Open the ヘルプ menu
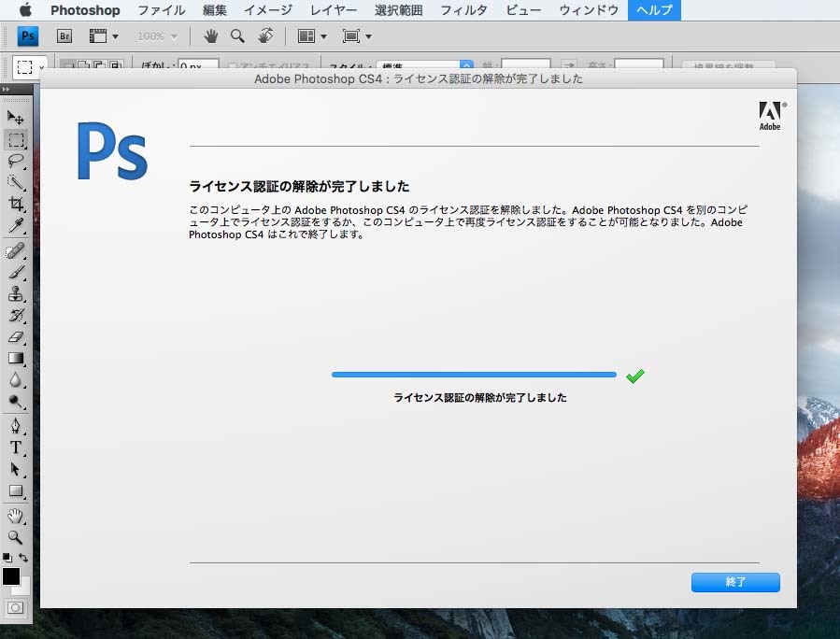840x639 pixels. point(654,9)
